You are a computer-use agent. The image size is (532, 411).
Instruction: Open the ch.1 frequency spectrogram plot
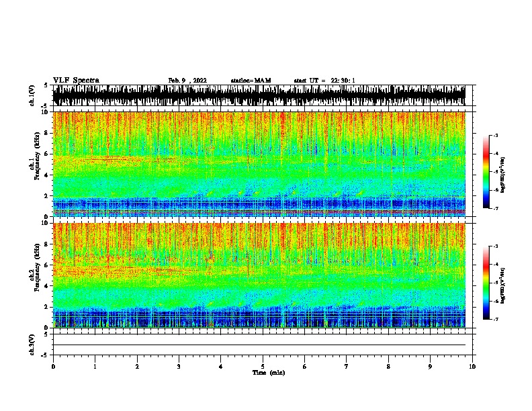coord(259,164)
